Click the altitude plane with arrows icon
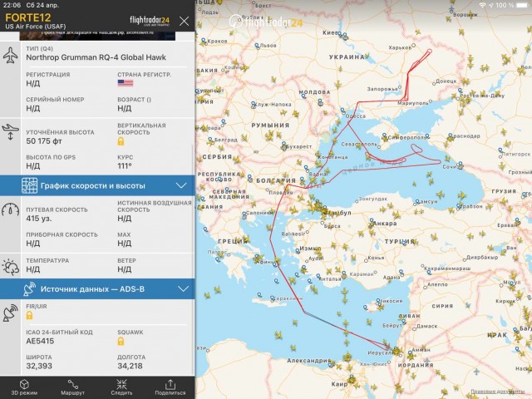532x399 pixels. (11, 132)
